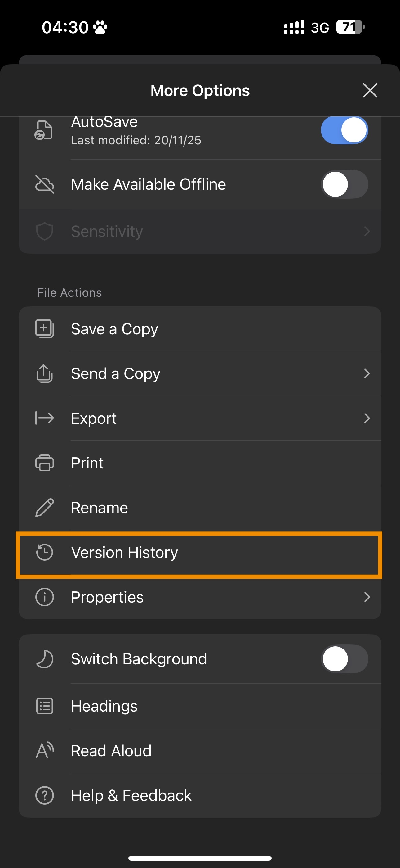400x868 pixels.
Task: Tap the Version History clock icon
Action: point(44,552)
